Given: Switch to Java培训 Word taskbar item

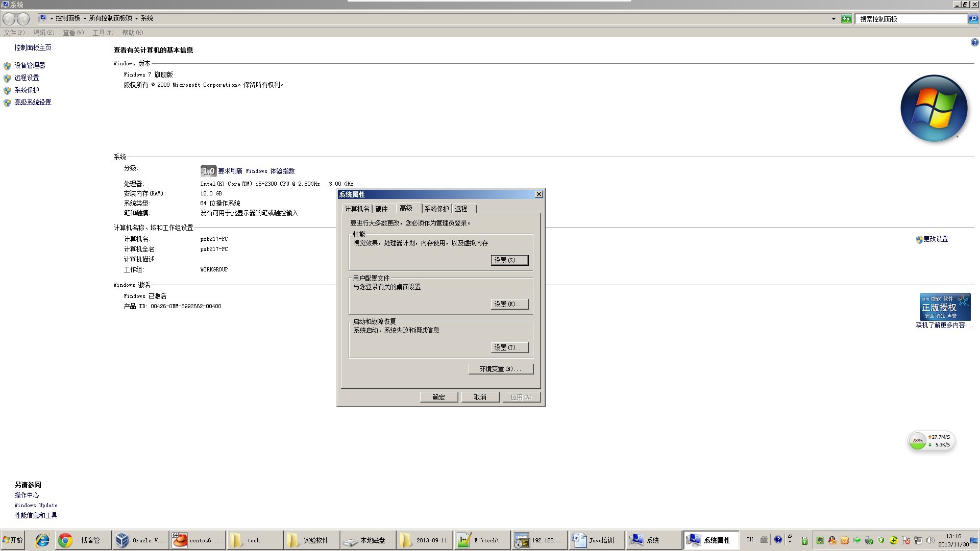Looking at the screenshot, I should pyautogui.click(x=597, y=540).
